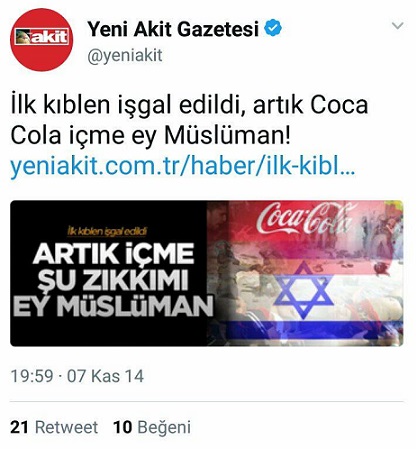Viewport: 416px width, 449px height.
Task: Open the tweet image card thumbnail
Action: coord(207,273)
